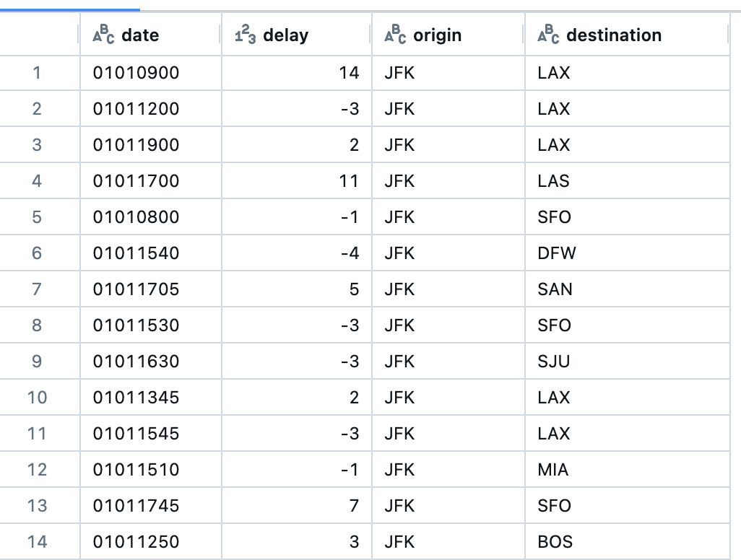Select row number 14

(x=38, y=541)
